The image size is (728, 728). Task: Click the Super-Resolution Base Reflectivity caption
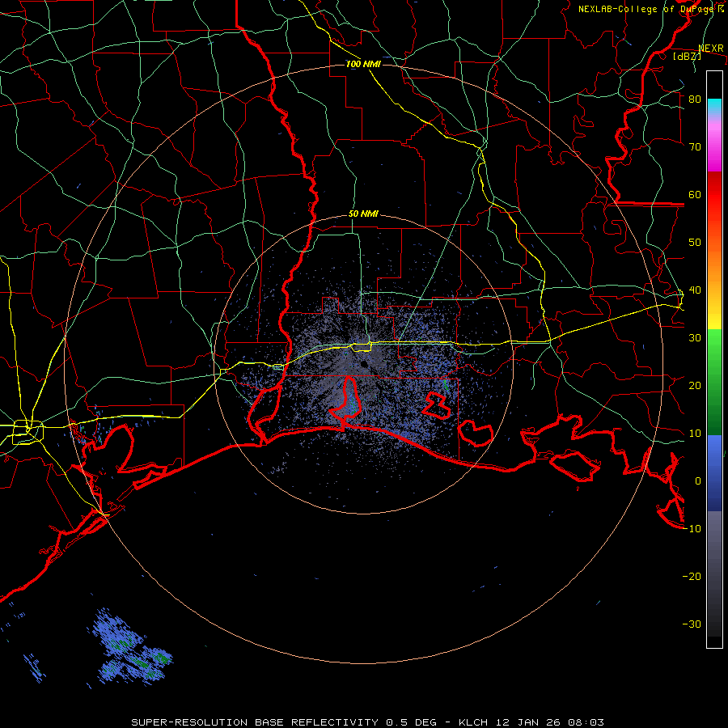click(368, 722)
